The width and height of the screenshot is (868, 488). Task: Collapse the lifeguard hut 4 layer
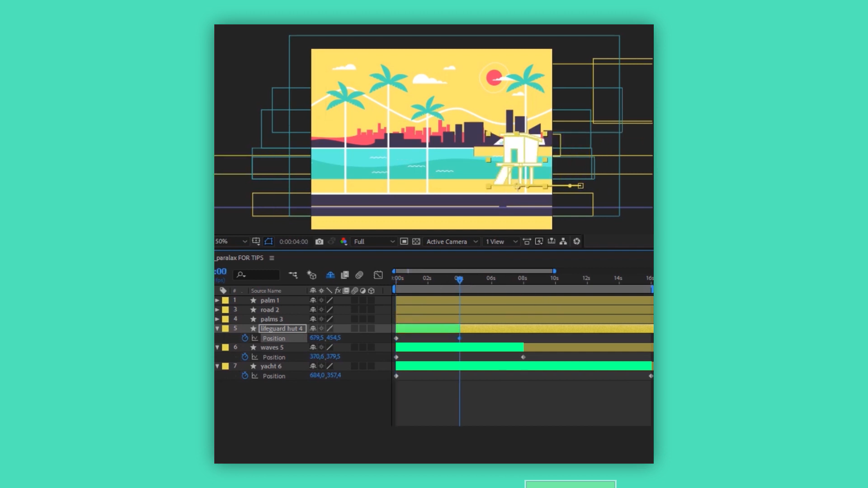pyautogui.click(x=217, y=328)
